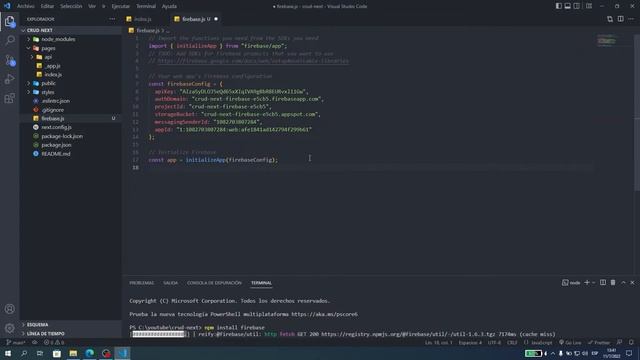Screen dimensions: 640x360
Task: Click the open changes icon in editor toolbar
Action: coord(610,19)
